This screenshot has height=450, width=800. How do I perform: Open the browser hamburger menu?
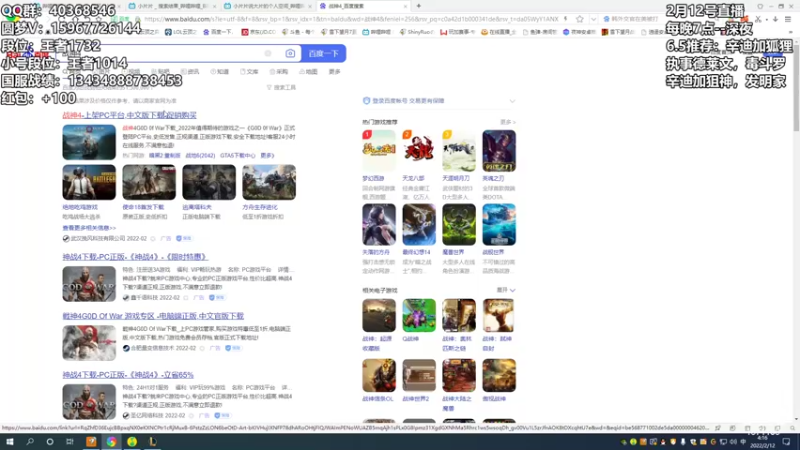click(788, 19)
